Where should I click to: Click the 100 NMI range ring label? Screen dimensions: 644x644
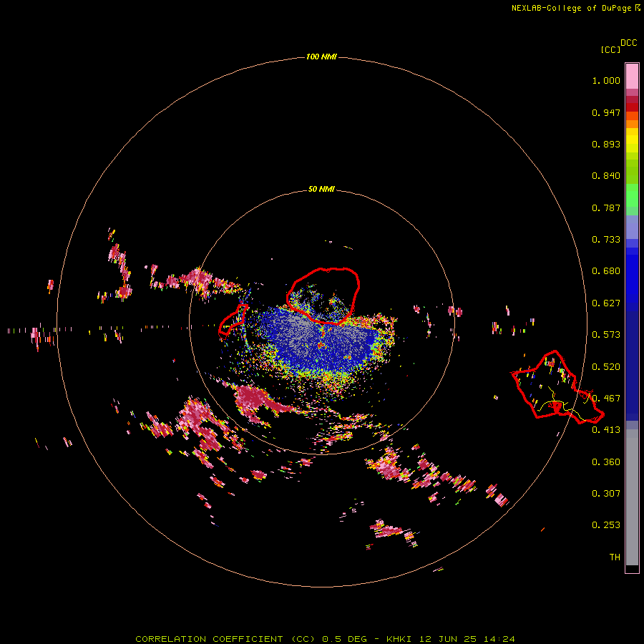pos(321,57)
